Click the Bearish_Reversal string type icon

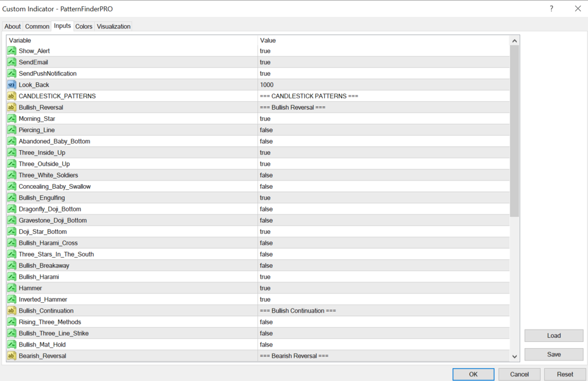point(12,355)
